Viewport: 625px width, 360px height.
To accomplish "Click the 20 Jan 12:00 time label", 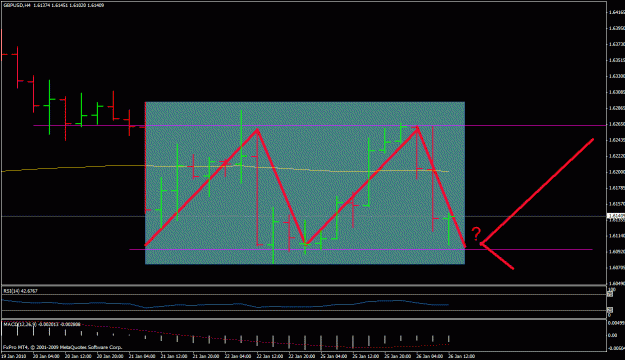I will (x=78, y=356).
